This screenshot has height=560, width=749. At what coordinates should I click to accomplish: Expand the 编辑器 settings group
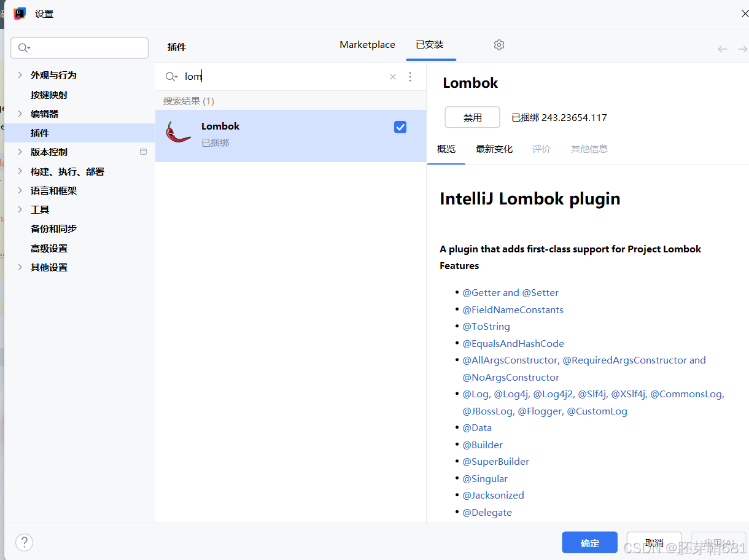tap(20, 114)
